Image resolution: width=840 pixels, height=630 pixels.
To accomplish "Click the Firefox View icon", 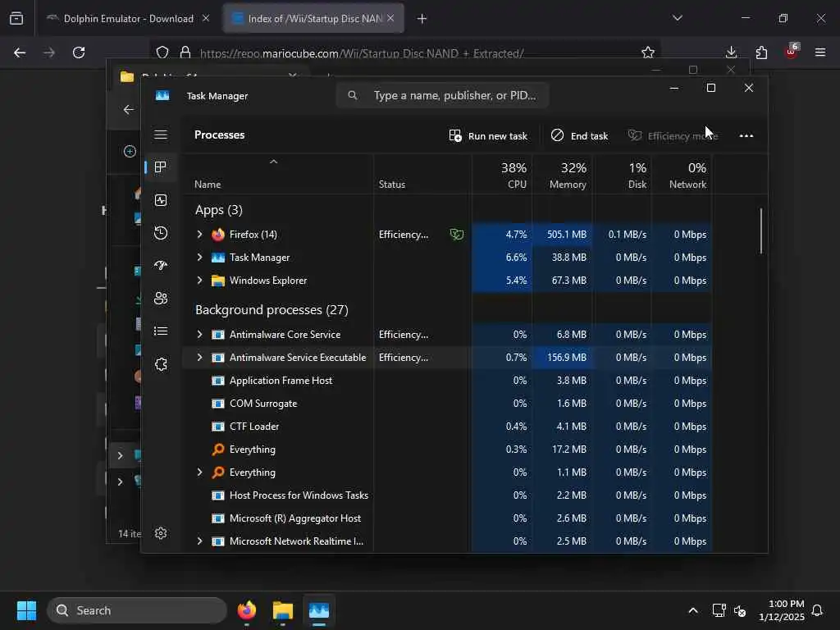I will pyautogui.click(x=16, y=18).
